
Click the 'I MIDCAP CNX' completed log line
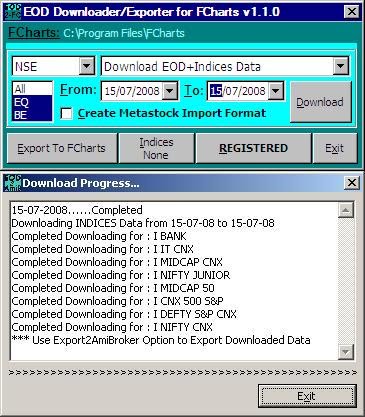coord(117,262)
